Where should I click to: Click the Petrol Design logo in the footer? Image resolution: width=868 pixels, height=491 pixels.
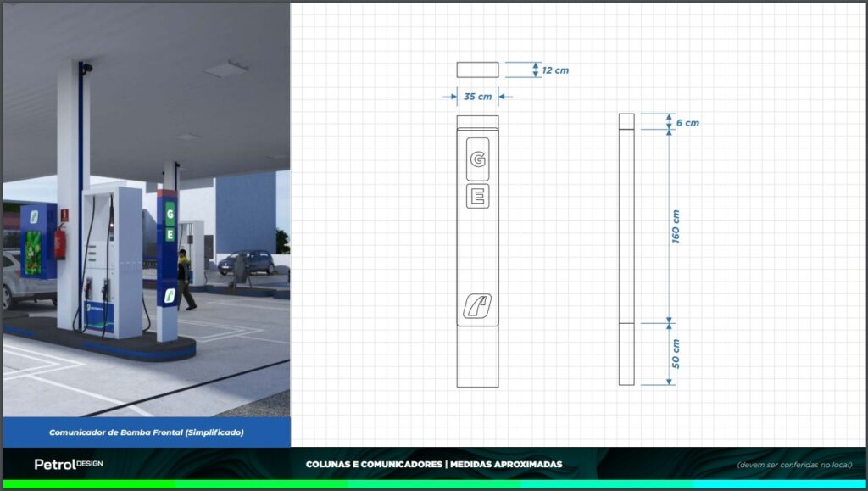pyautogui.click(x=69, y=464)
